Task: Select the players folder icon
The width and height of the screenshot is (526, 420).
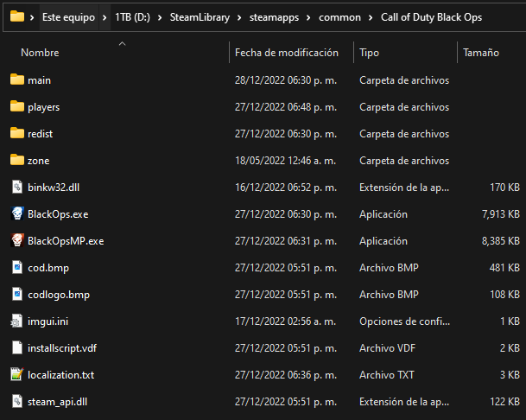Action: coord(17,106)
